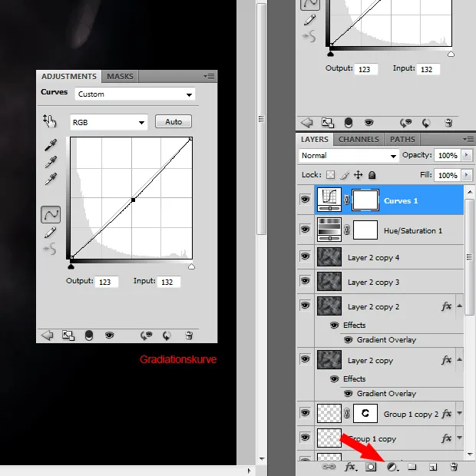476x476 pixels.
Task: Choose the pencil tool for drawing curves
Action: click(x=51, y=232)
